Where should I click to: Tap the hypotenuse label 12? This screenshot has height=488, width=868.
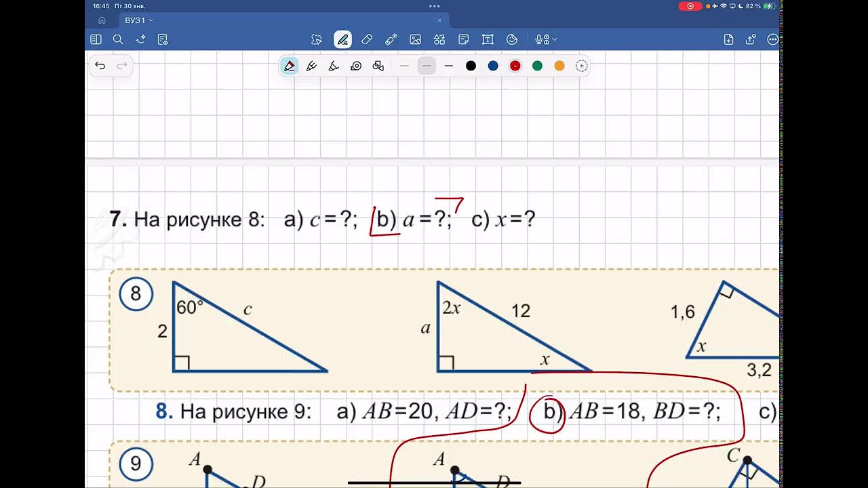(x=521, y=311)
